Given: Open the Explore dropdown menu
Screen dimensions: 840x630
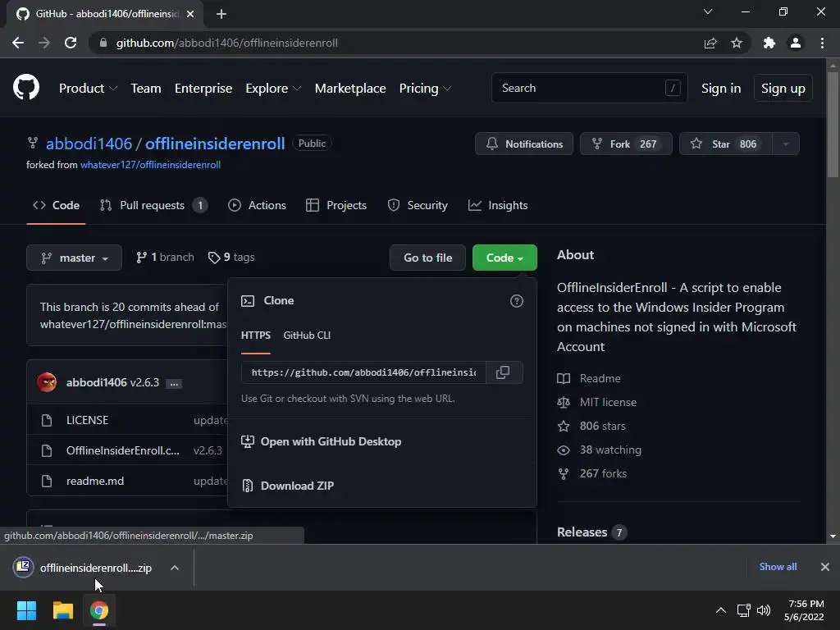Looking at the screenshot, I should 273,89.
